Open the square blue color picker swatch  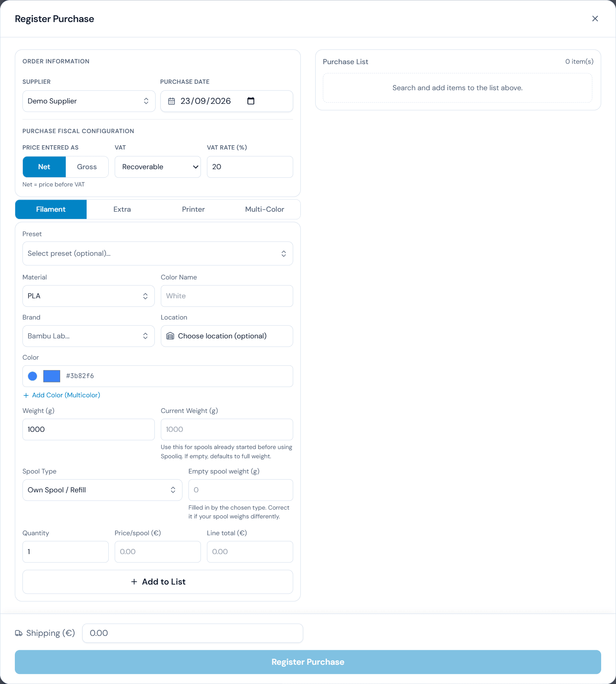pos(52,376)
